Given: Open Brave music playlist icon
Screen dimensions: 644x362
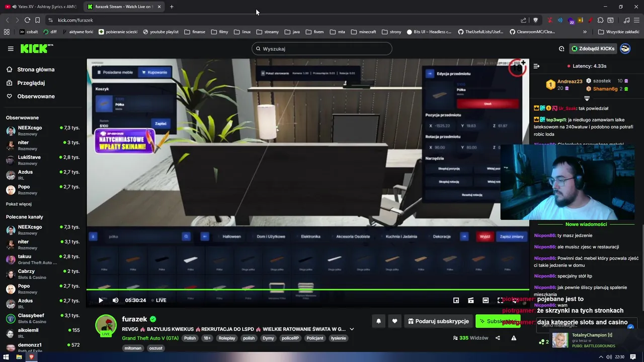Looking at the screenshot, I should [x=626, y=20].
